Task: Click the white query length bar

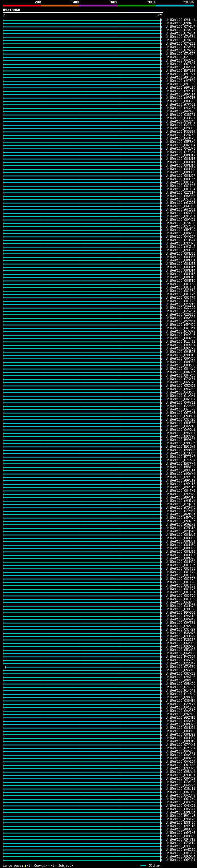Action: tap(83, 13)
